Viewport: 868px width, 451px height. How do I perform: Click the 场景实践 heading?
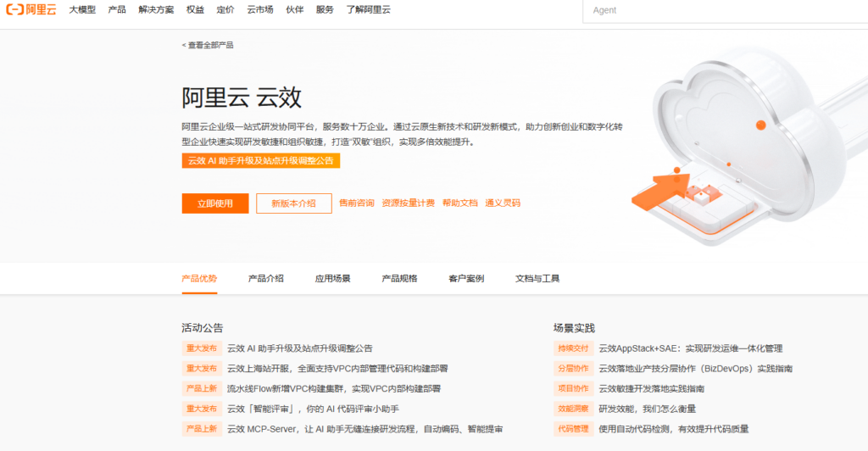[574, 328]
